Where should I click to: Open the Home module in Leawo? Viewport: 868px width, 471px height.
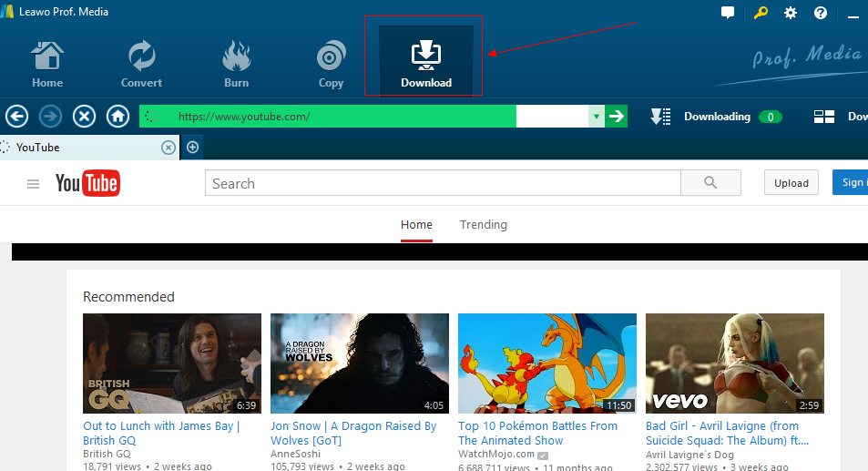click(47, 64)
